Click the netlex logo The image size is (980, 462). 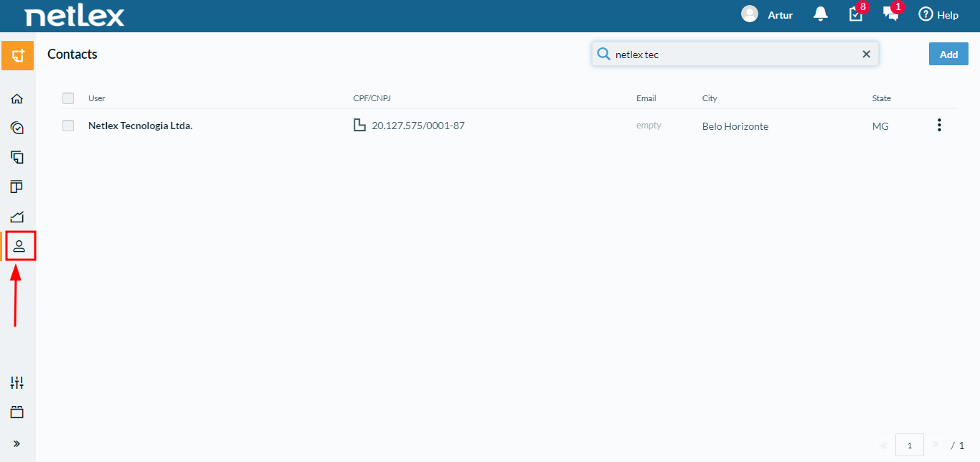75,15
